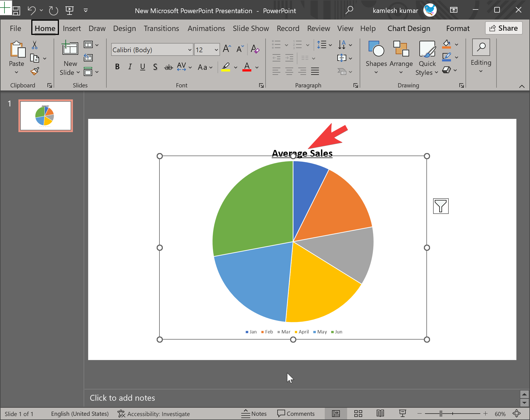The width and height of the screenshot is (530, 420).
Task: Select slide 1 thumbnail
Action: point(46,116)
